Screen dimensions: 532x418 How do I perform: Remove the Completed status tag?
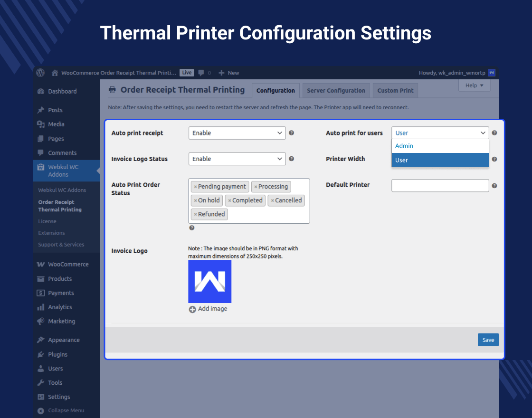pos(230,201)
